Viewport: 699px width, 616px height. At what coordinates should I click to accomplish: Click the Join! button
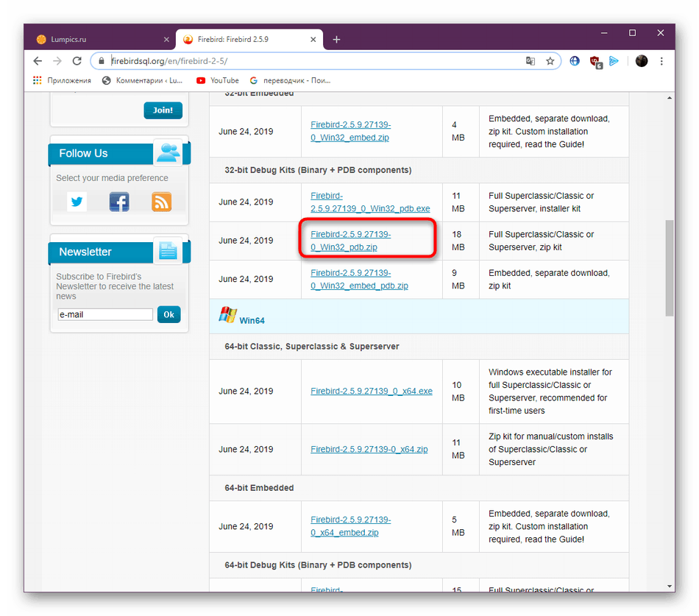[163, 110]
